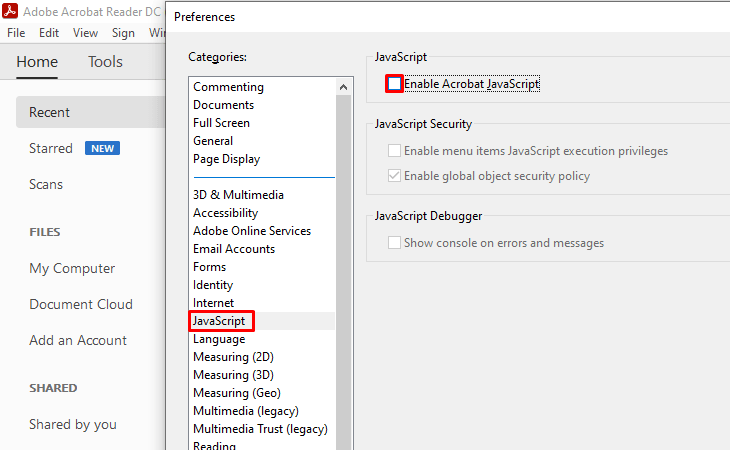This screenshot has height=450, width=730.
Task: Open Document Cloud files
Action: tap(81, 304)
